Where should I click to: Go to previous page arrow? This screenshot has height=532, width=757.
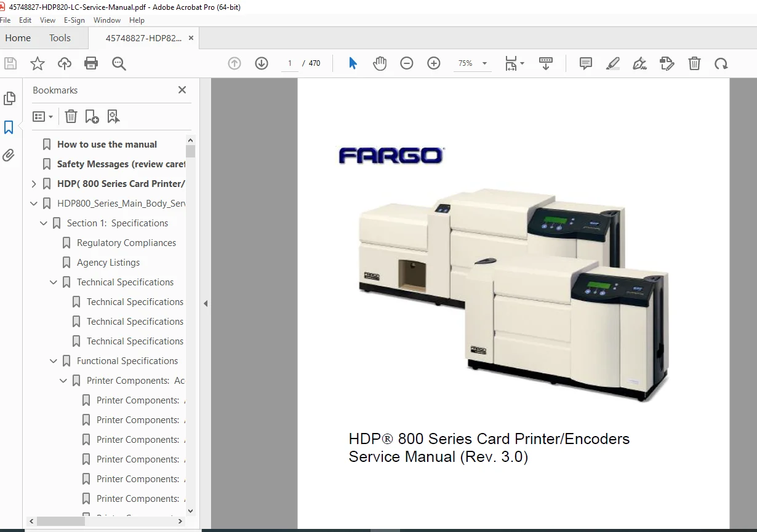pos(234,63)
